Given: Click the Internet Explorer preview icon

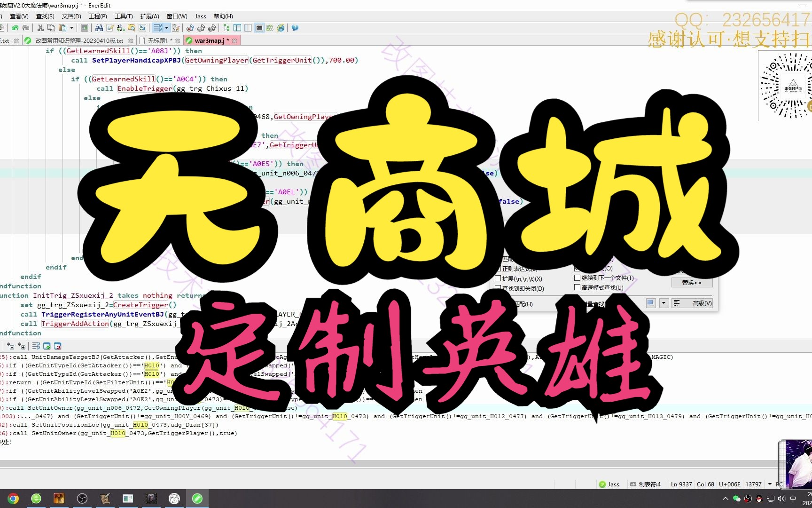Looking at the screenshot, I should (x=281, y=28).
